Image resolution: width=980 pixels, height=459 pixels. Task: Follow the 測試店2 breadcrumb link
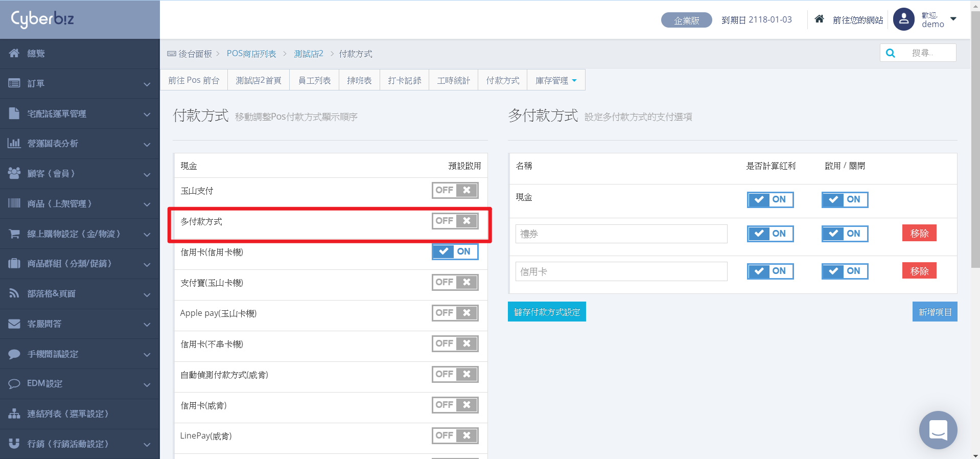coord(309,54)
